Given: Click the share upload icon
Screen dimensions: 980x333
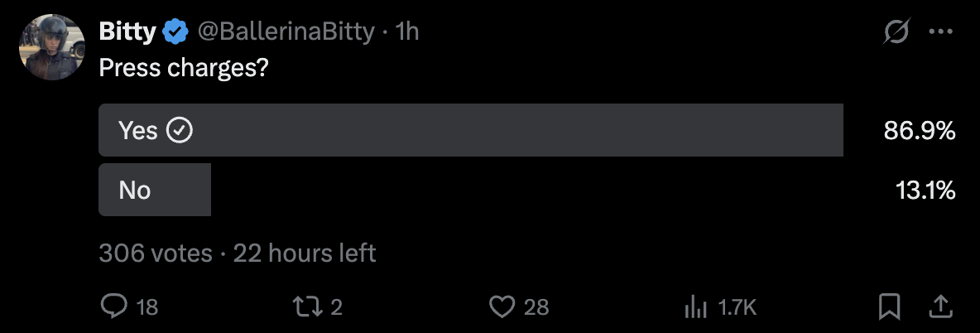Looking at the screenshot, I should pyautogui.click(x=940, y=307).
